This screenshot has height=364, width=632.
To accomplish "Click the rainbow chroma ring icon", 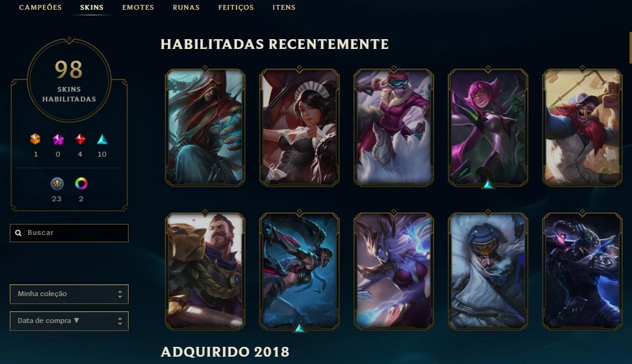I will 81,184.
